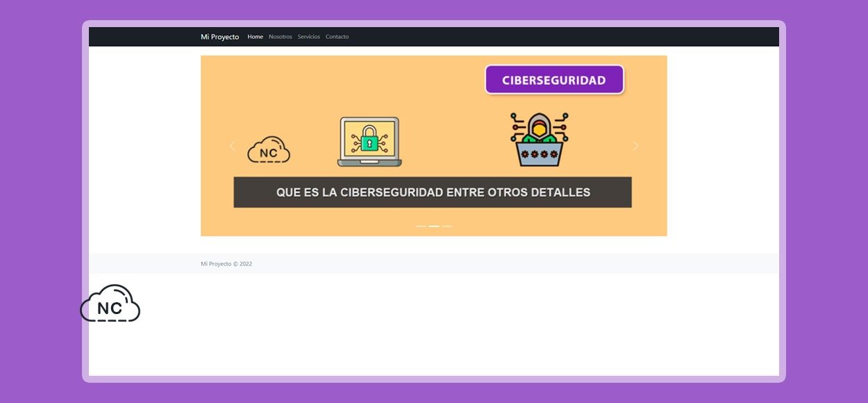Click the hooded hacker illustration
Image resolution: width=868 pixels, height=403 pixels.
[x=540, y=139]
